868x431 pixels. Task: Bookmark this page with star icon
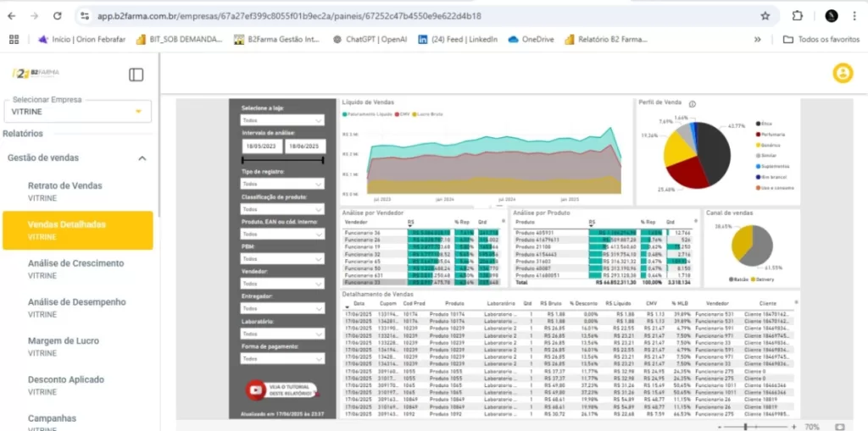765,16
